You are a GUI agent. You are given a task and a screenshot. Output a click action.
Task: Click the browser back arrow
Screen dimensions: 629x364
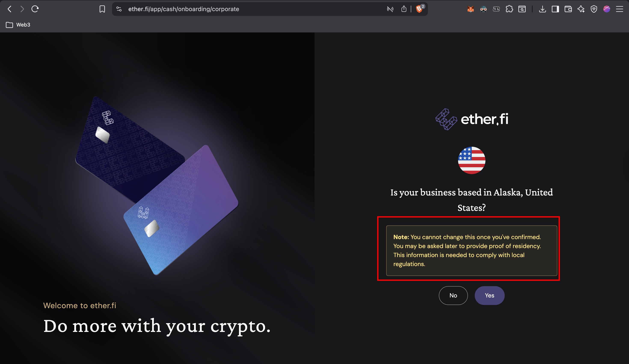pos(9,9)
